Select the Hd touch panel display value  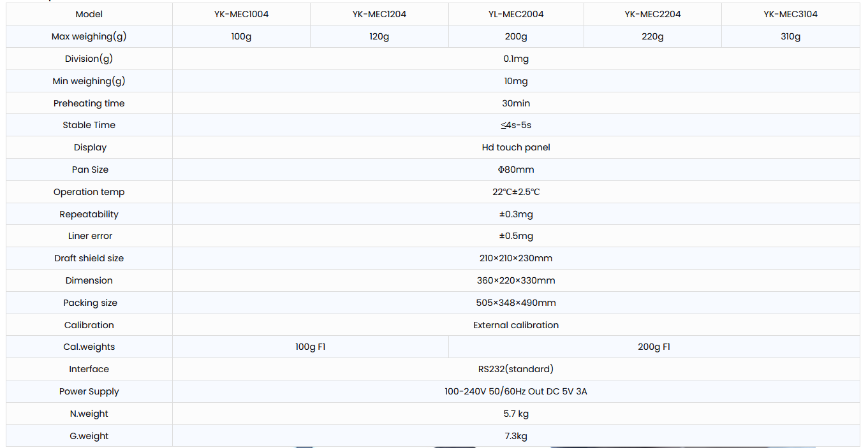point(516,147)
